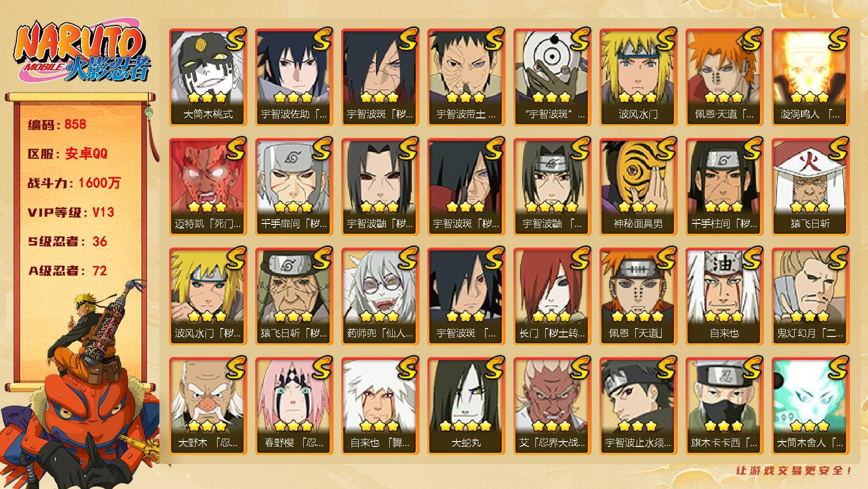Screen dimensions: 868x489
Task: Select the 春野樱 pink-haired card
Action: [294, 405]
